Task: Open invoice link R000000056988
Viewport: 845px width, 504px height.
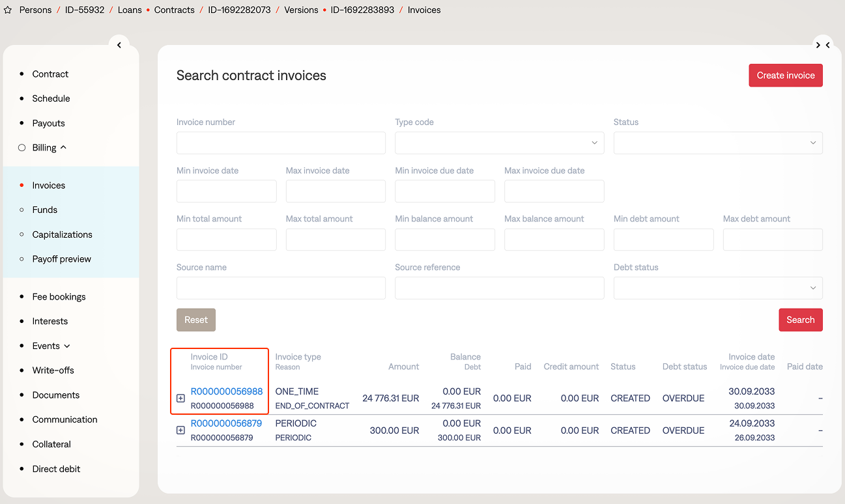Action: pyautogui.click(x=226, y=391)
